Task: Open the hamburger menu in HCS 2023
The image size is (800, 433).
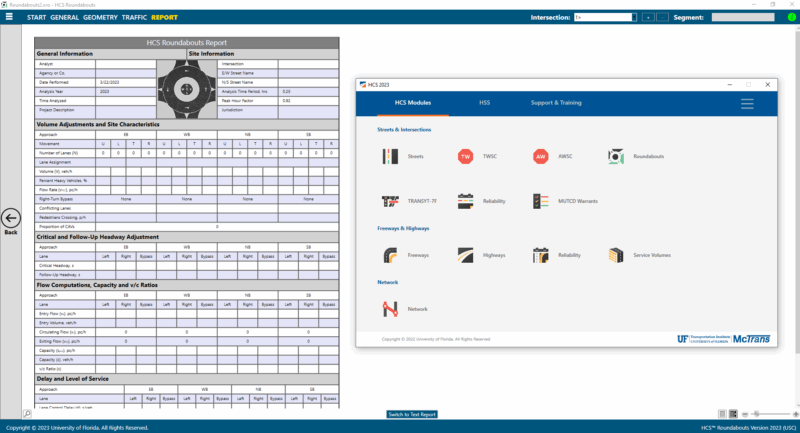Action: point(747,103)
